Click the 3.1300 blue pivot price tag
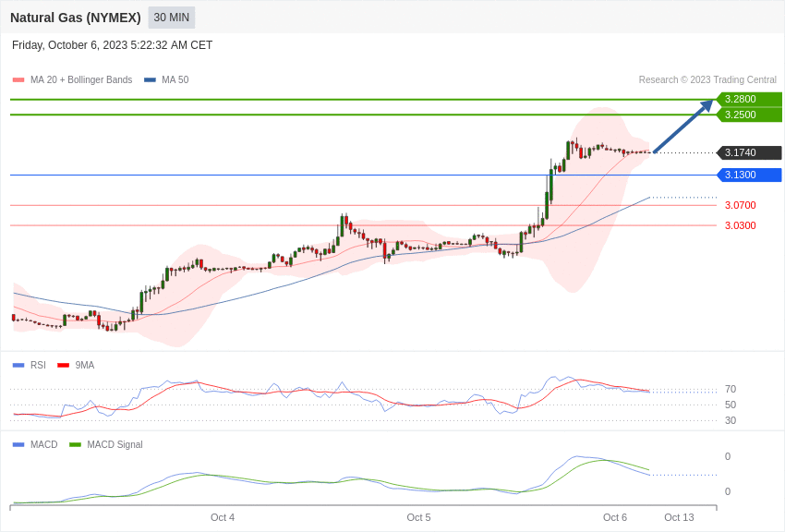The image size is (785, 532). click(x=749, y=175)
